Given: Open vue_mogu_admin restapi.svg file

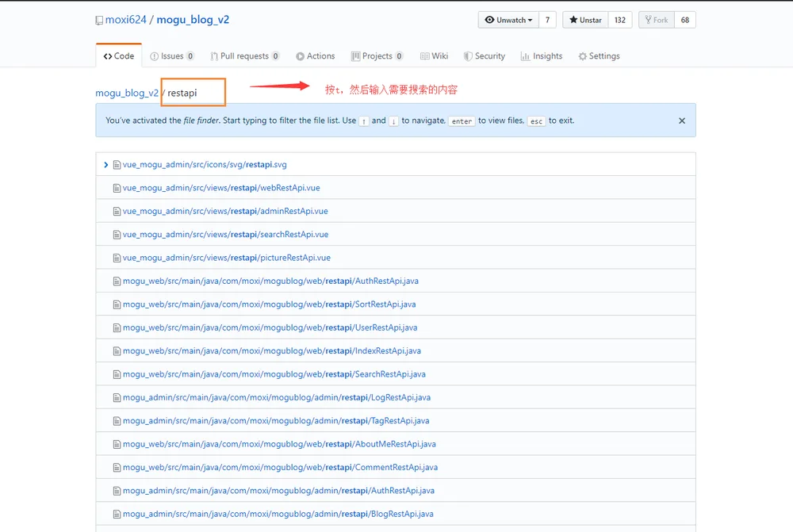Looking at the screenshot, I should [x=205, y=165].
